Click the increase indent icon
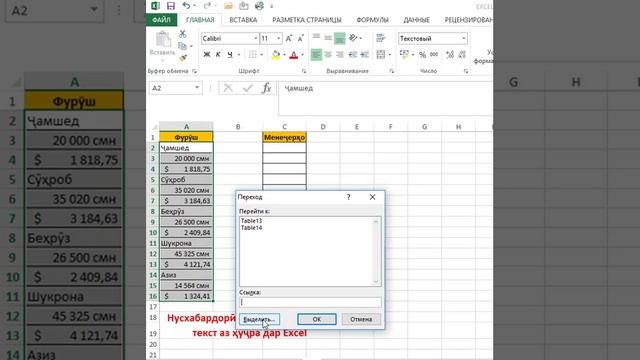 click(x=365, y=54)
